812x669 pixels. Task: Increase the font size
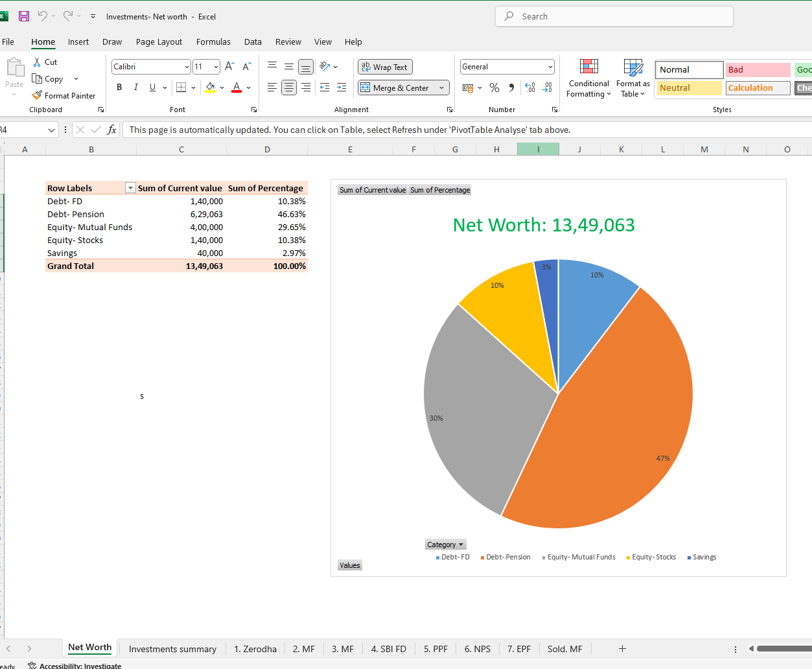tap(229, 67)
